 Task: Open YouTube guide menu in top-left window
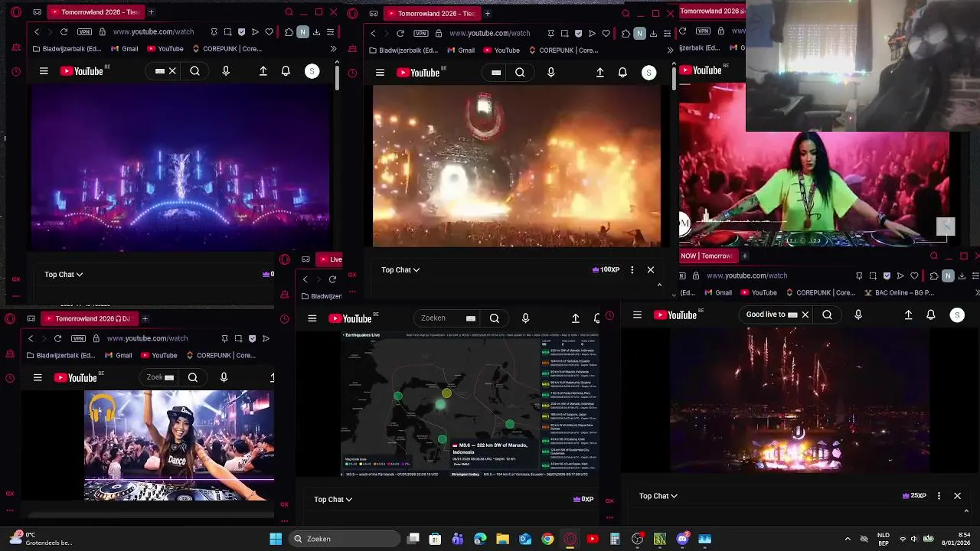[x=44, y=71]
